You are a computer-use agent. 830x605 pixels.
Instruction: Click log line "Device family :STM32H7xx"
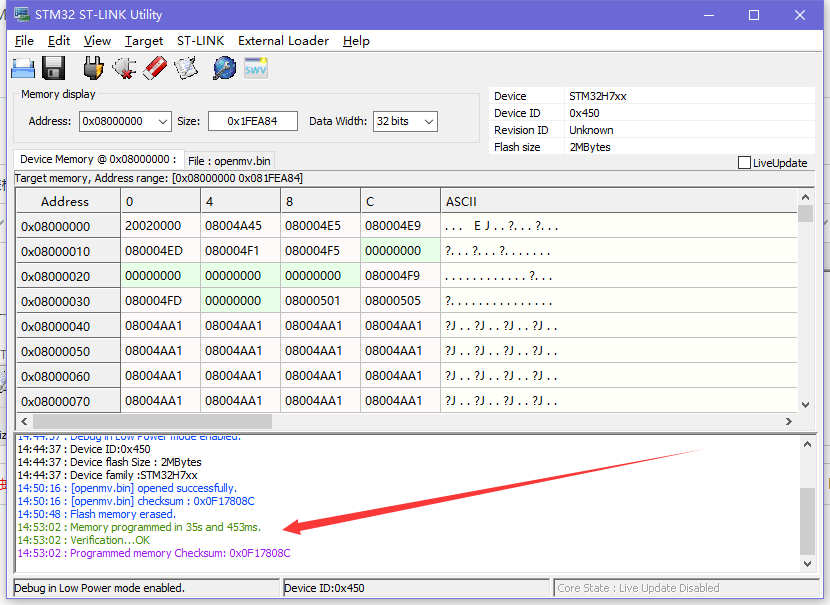pyautogui.click(x=107, y=475)
